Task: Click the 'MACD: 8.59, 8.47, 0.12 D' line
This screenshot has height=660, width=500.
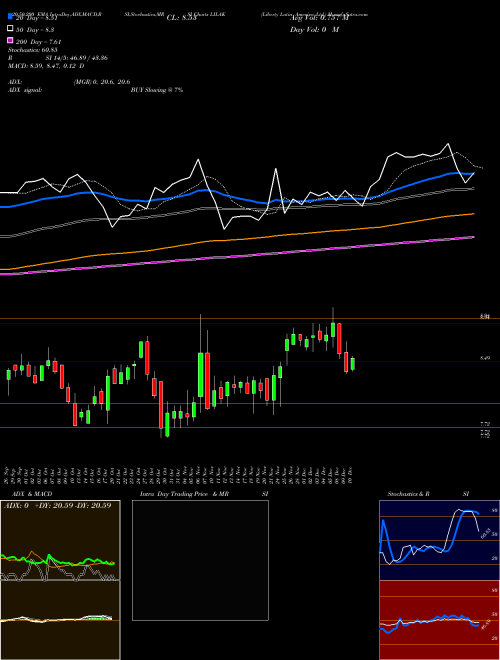Action: click(x=46, y=66)
